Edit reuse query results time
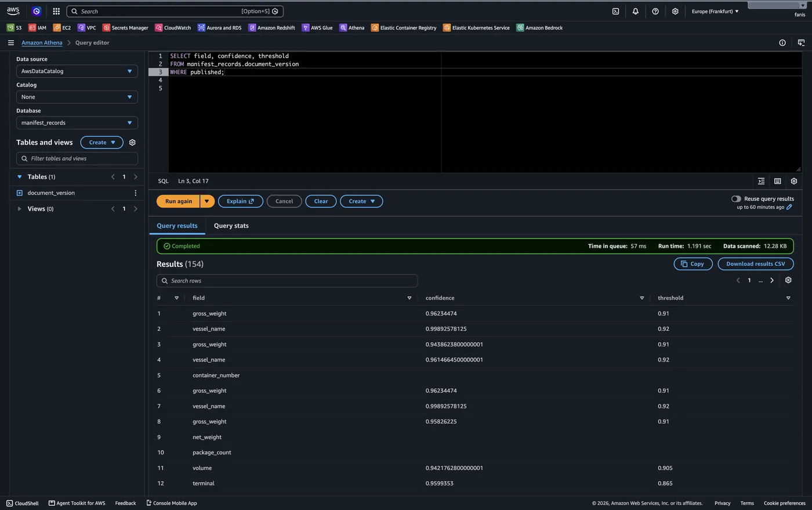The image size is (812, 510). pyautogui.click(x=789, y=207)
